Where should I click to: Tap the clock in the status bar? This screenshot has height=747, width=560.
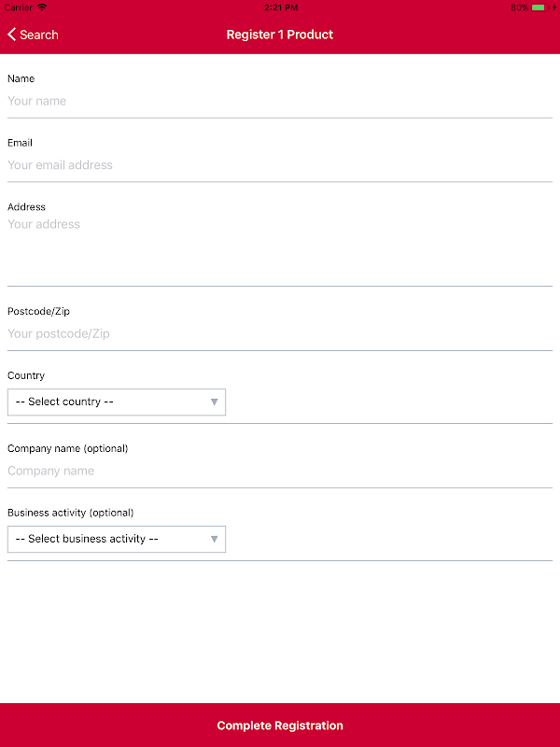(280, 7)
